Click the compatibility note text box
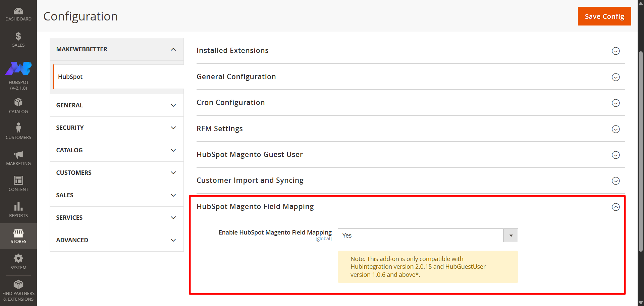 [x=428, y=267]
